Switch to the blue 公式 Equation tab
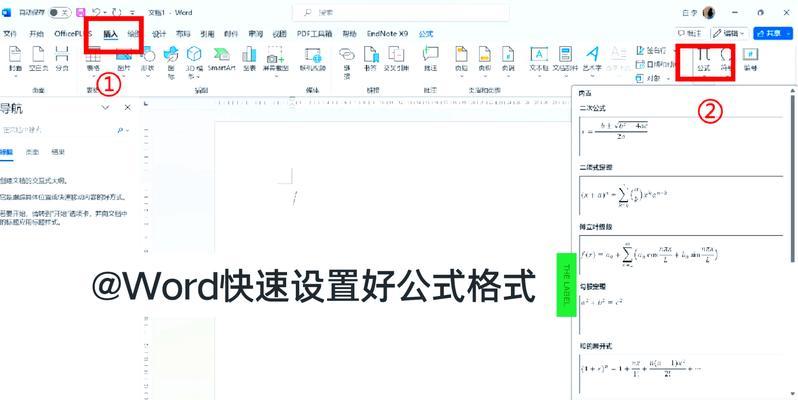 click(x=425, y=34)
